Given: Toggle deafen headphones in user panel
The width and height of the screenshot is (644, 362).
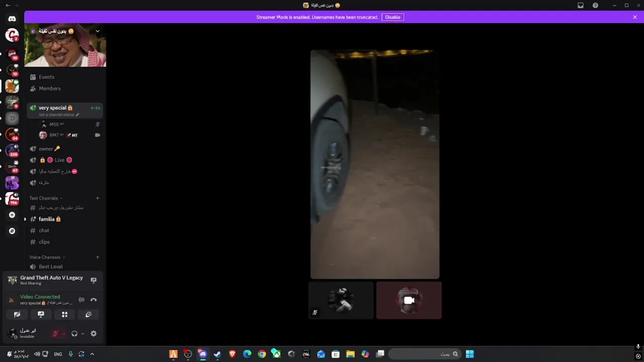Looking at the screenshot, I should tap(74, 333).
